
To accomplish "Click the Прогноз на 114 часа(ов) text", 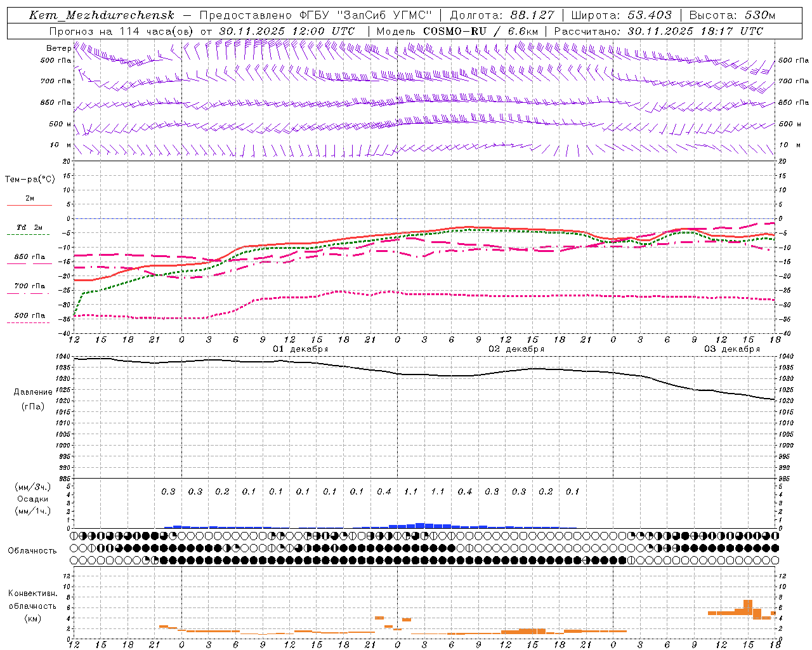I will (122, 31).
